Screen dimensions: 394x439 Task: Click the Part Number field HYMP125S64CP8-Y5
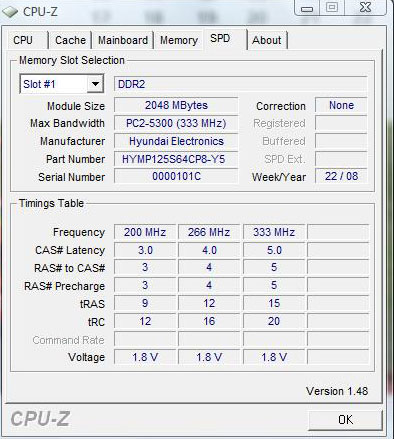point(176,159)
